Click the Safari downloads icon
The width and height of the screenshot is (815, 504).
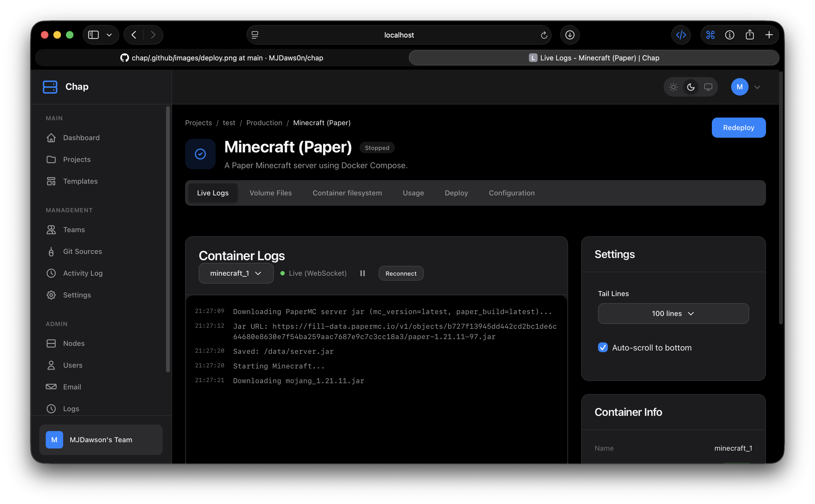point(570,35)
